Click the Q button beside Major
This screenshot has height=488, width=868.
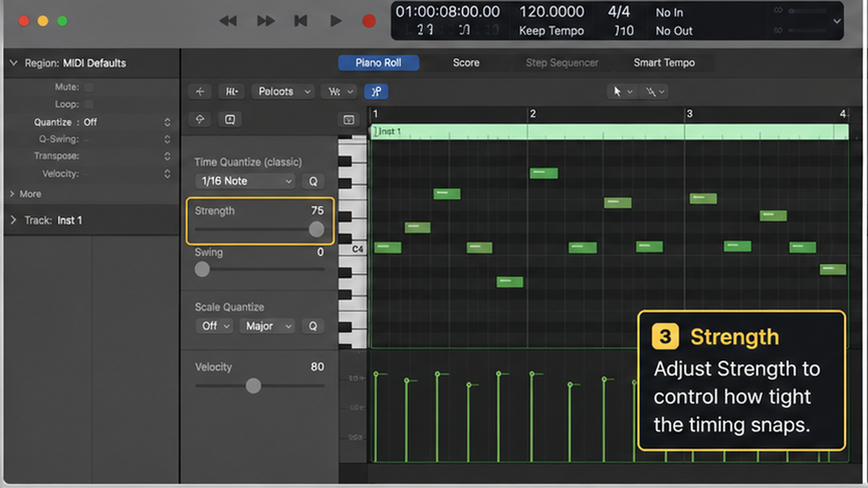pyautogui.click(x=313, y=326)
